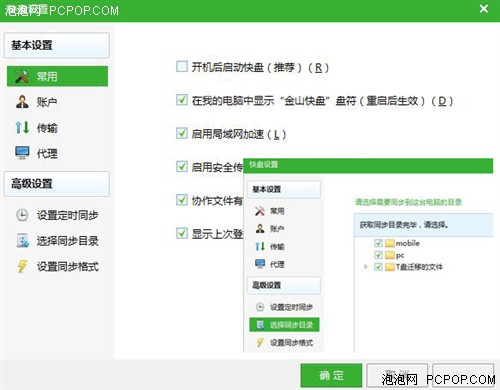Expand the T盘迁移的文件 folder arrow
The height and width of the screenshot is (390, 500).
(366, 267)
